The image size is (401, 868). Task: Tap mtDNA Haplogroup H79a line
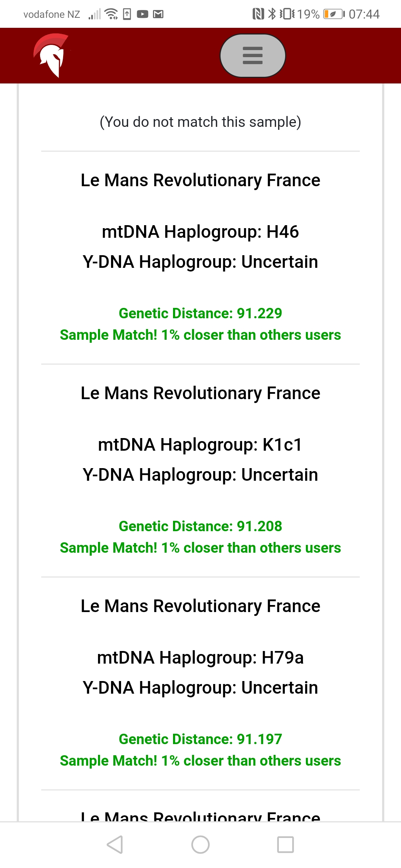click(200, 658)
